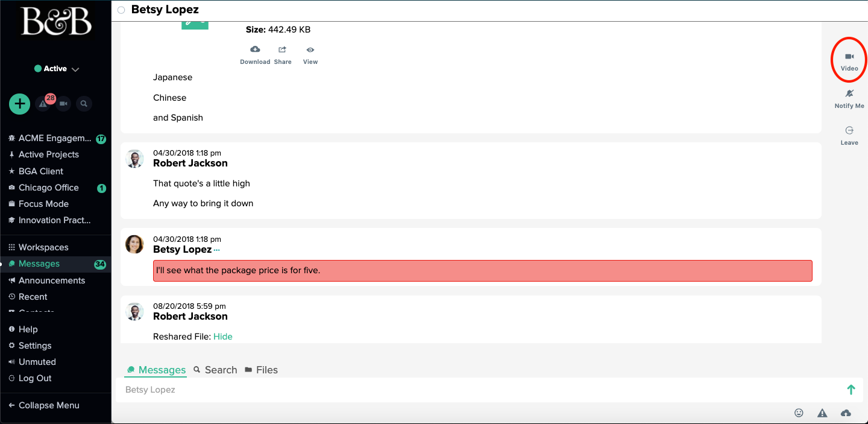
Task: Click the "Chinese" message line
Action: pos(169,98)
